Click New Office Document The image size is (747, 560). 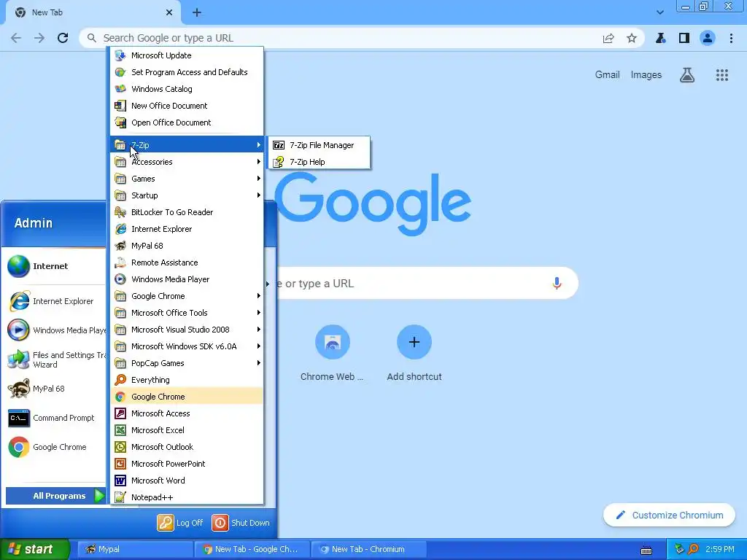point(187,106)
